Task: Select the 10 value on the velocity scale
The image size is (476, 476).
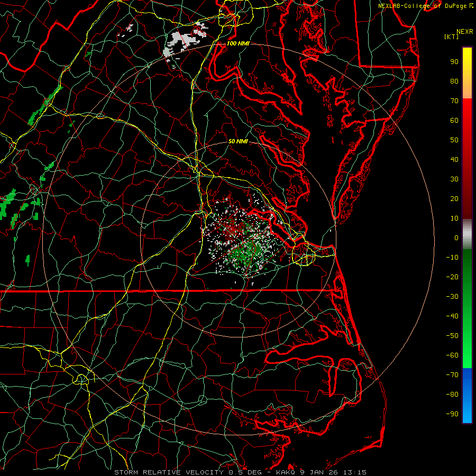Action: pos(454,218)
